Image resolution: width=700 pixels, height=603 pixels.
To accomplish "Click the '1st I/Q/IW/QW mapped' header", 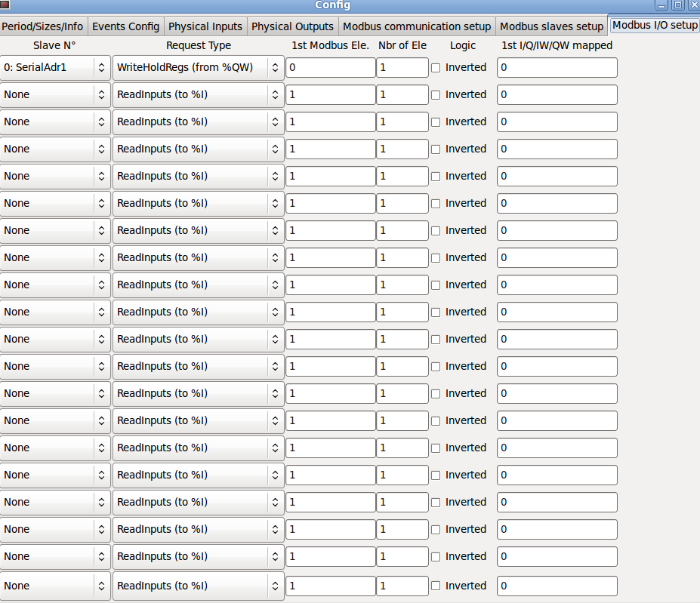I will (x=557, y=45).
